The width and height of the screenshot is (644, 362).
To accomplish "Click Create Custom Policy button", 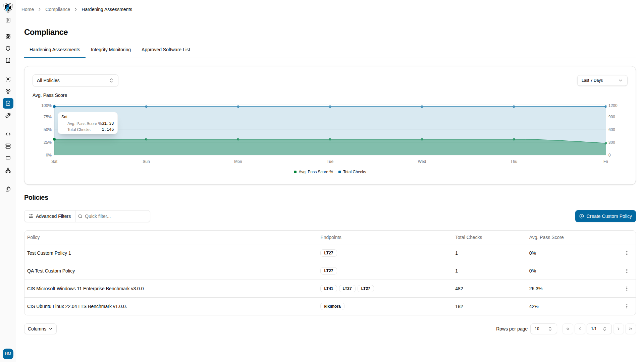I will [x=605, y=216].
